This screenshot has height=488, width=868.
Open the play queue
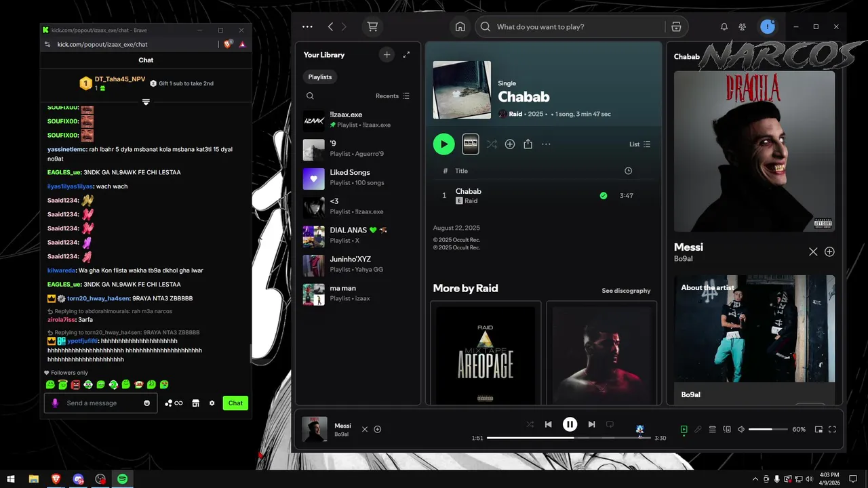[x=712, y=429]
